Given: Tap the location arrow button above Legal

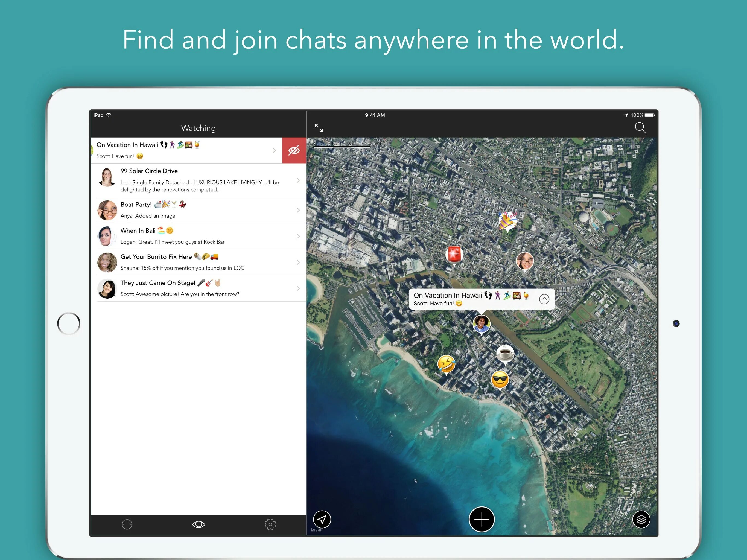Looking at the screenshot, I should 322,520.
